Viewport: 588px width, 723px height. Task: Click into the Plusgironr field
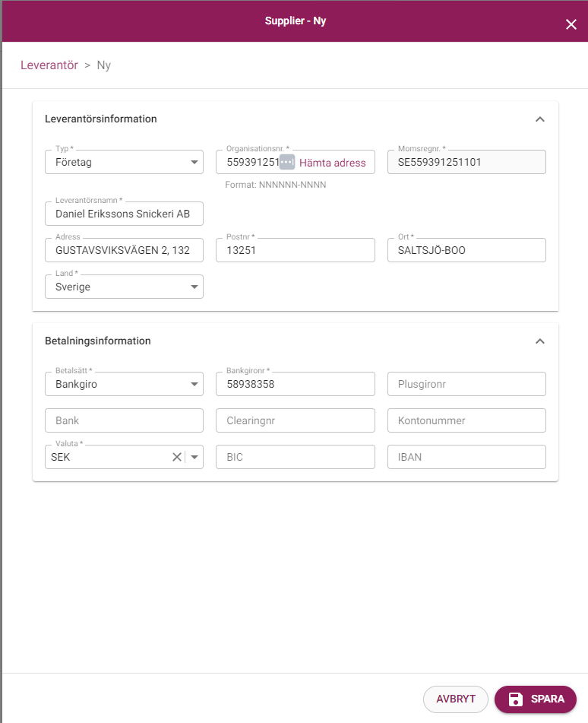[x=466, y=384]
